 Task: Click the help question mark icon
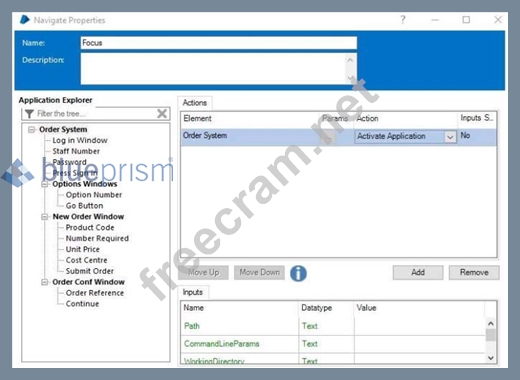(403, 20)
